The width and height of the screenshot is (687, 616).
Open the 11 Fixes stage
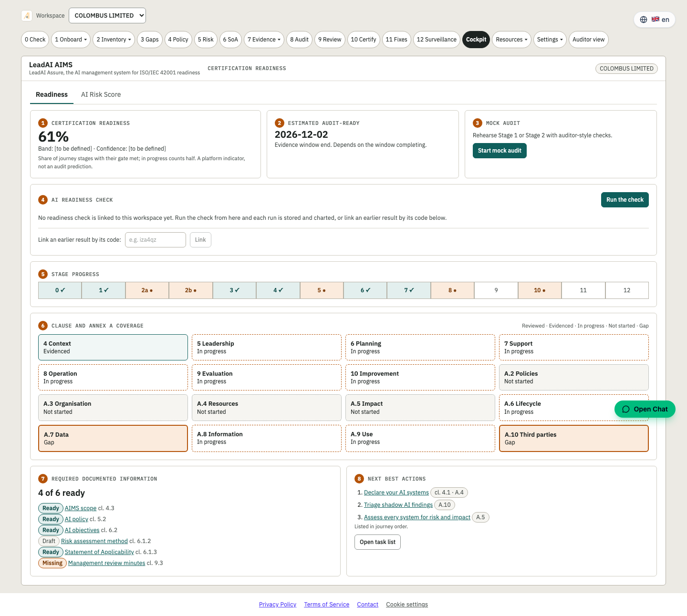[x=396, y=40]
